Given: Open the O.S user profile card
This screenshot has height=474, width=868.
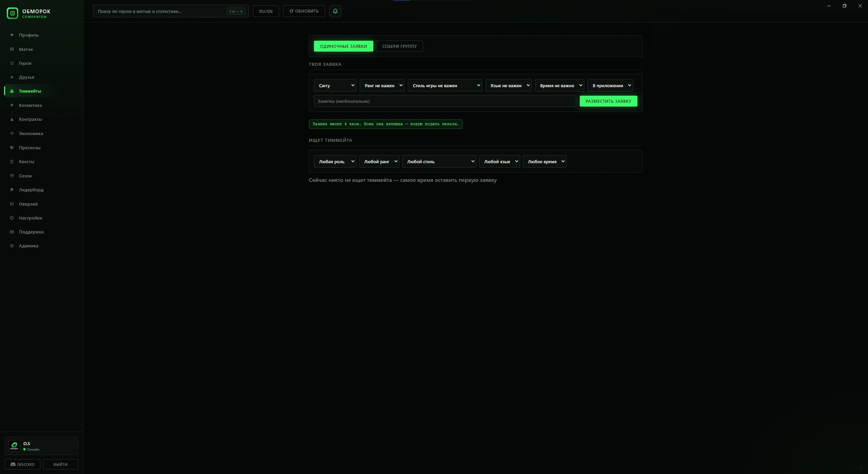Looking at the screenshot, I should [x=41, y=446].
